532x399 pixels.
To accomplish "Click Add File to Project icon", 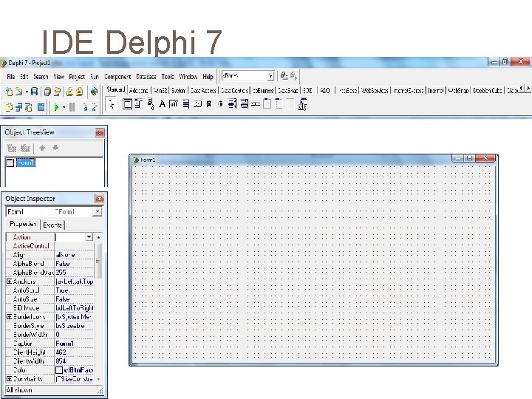I will coord(69,92).
